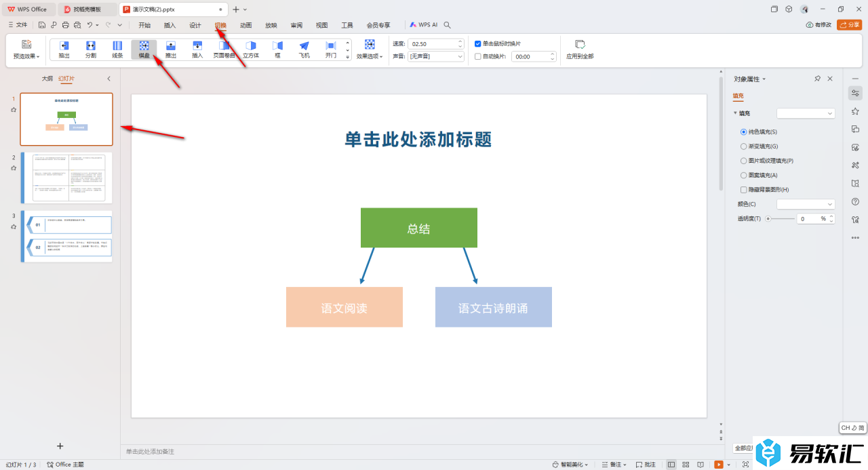The image size is (868, 470).
Task: Switch to normal view in status bar
Action: pos(671,465)
